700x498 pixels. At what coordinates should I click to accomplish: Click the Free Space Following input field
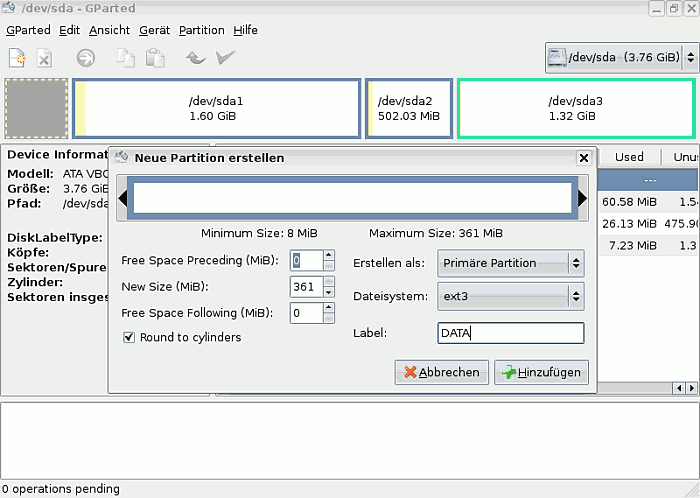307,313
